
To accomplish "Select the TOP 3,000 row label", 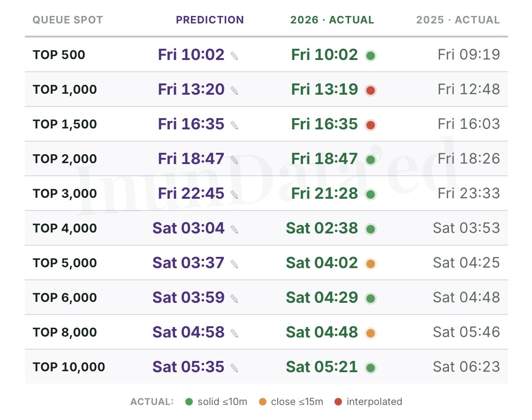I will click(x=65, y=194).
